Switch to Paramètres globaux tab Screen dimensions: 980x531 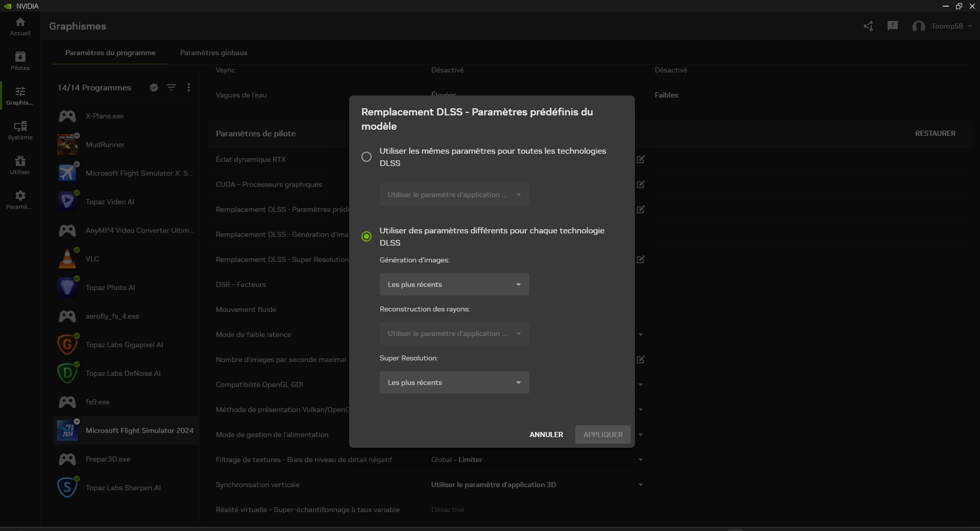(x=213, y=53)
